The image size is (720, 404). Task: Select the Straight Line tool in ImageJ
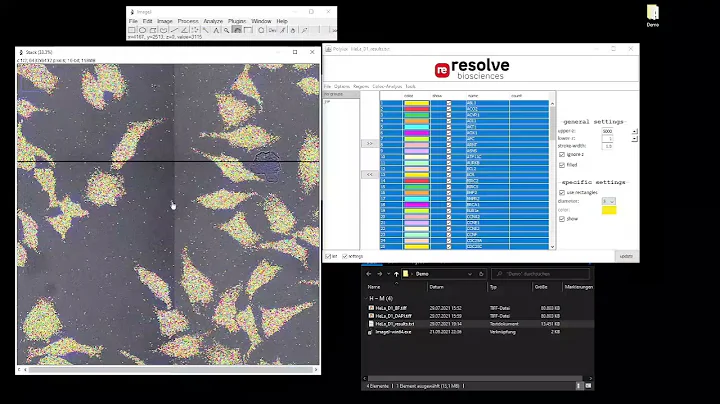[x=174, y=30]
